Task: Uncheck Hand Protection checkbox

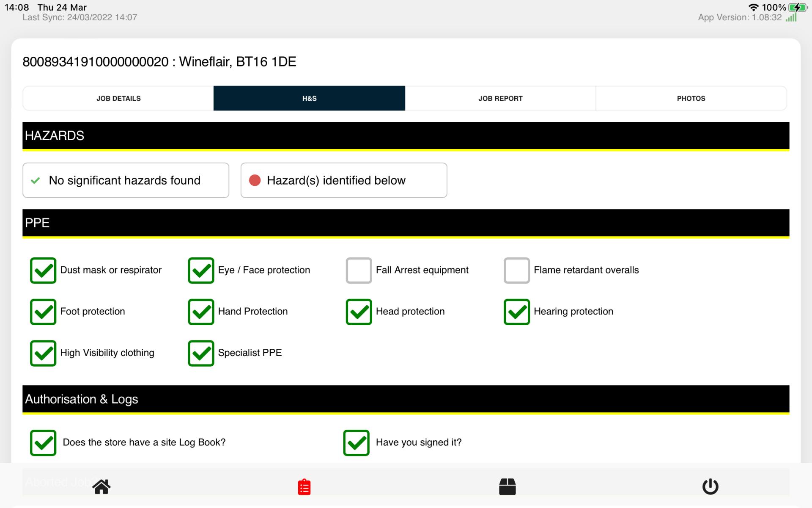Action: click(201, 312)
